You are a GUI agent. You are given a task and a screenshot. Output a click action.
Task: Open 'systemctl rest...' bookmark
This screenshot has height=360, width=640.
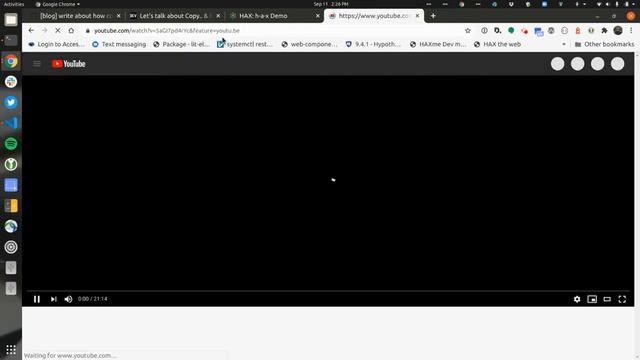pos(244,44)
